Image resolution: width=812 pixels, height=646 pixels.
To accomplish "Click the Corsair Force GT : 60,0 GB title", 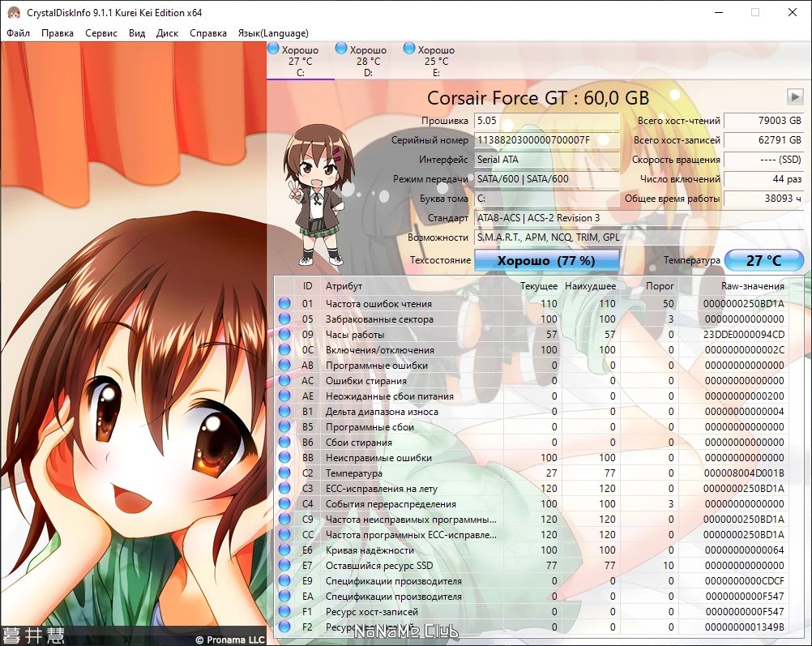I will [x=538, y=98].
